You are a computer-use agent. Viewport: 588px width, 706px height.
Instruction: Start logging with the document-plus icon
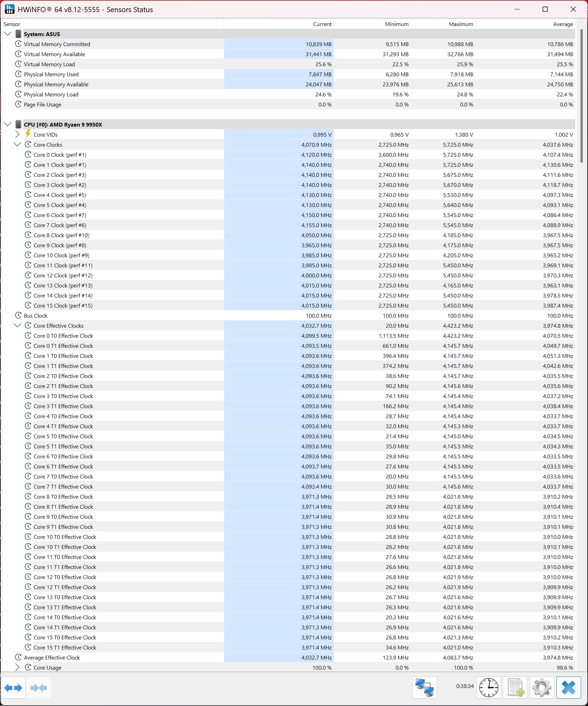(515, 688)
